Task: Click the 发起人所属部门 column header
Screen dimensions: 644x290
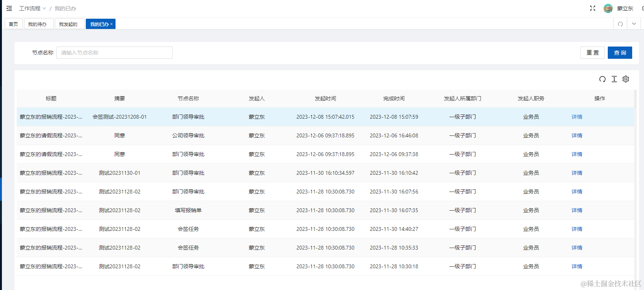Action: click(463, 98)
